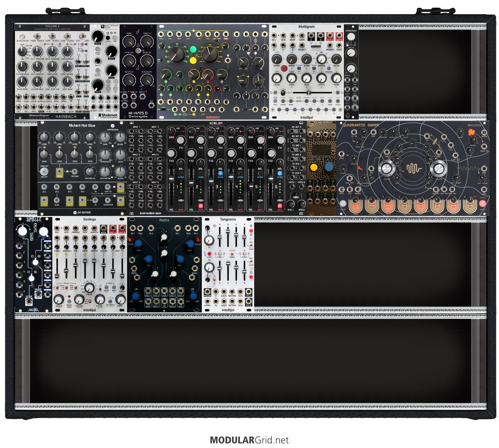
Task: Mute channel 2 on the Xcelon mixer
Action: (200, 206)
